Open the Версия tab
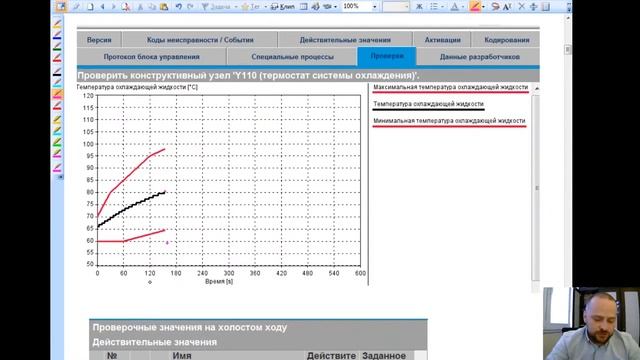 (x=99, y=40)
